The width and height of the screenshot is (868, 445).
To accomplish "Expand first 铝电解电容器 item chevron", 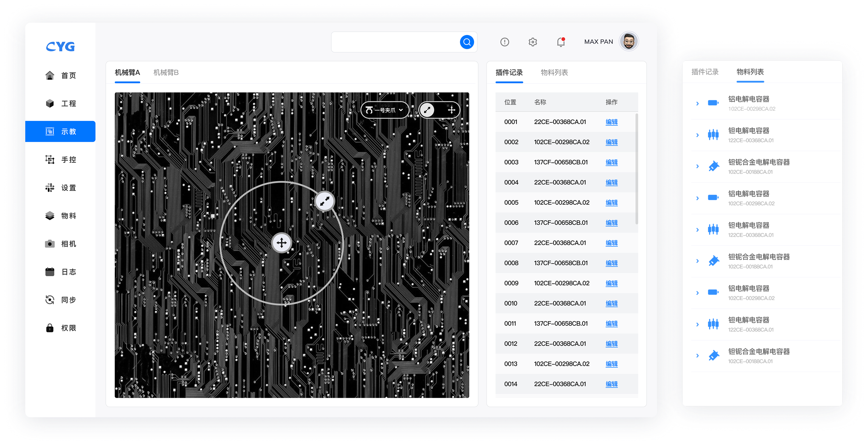I will point(697,104).
